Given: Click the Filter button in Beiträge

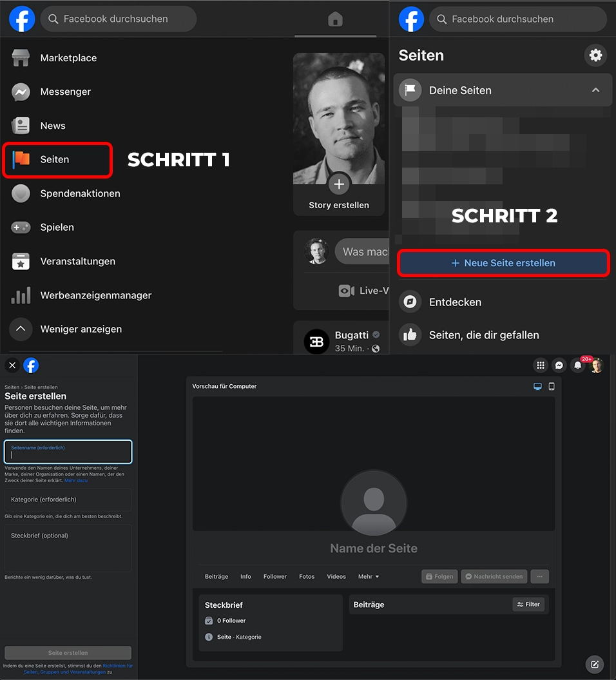Looking at the screenshot, I should [528, 604].
